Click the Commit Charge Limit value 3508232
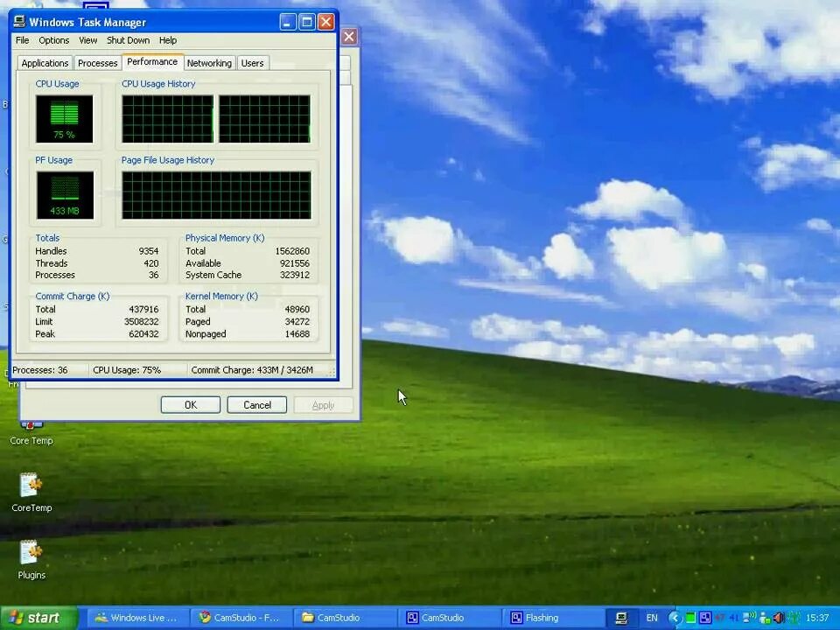Image resolution: width=840 pixels, height=630 pixels. pos(142,321)
